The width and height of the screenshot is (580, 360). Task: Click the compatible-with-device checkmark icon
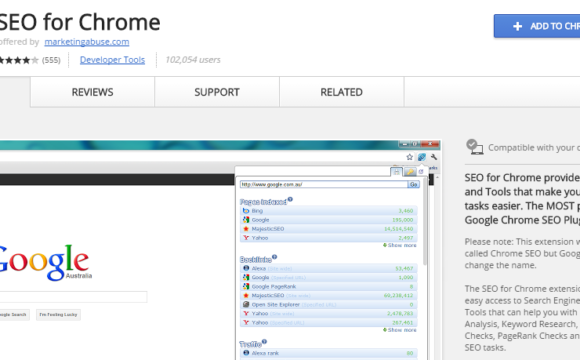[475, 147]
